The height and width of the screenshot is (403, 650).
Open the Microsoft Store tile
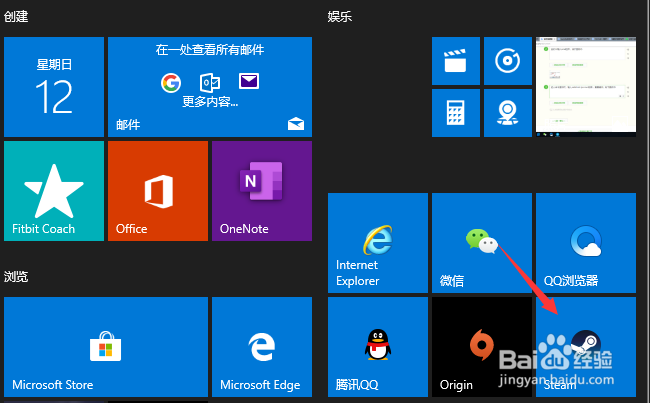click(x=106, y=347)
